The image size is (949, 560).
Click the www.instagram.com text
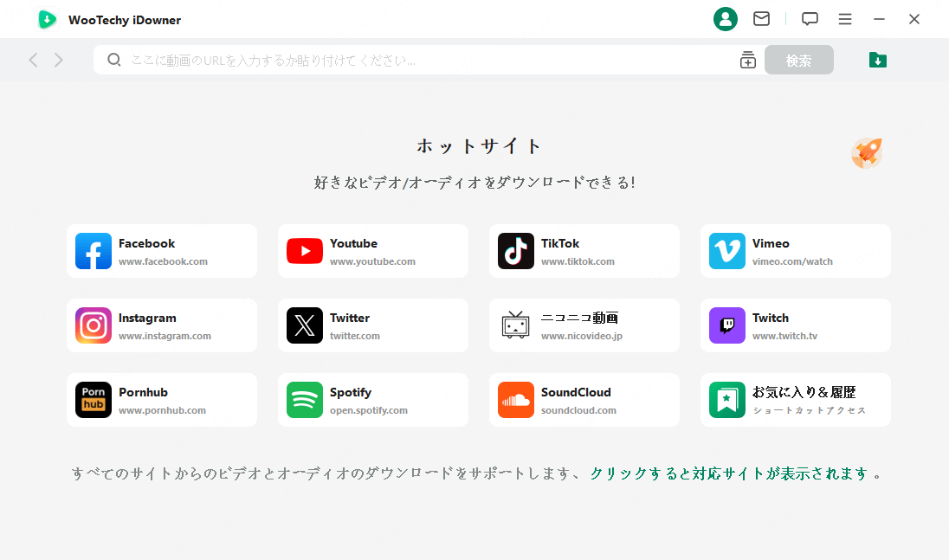[x=165, y=336]
